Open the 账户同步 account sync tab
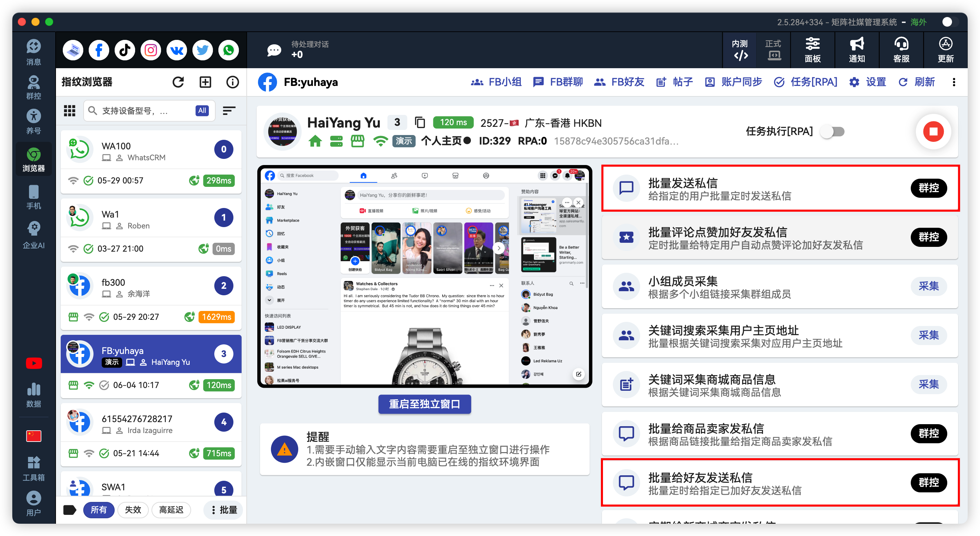Image resolution: width=980 pixels, height=536 pixels. coord(733,82)
